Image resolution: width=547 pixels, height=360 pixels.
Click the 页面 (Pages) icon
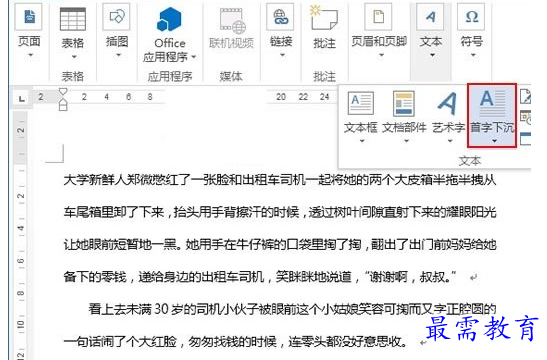(29, 17)
